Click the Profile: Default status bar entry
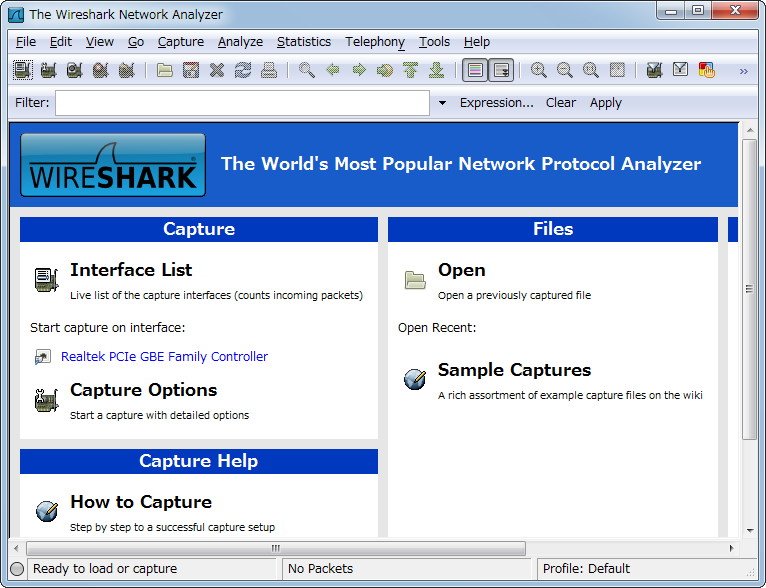Image resolution: width=766 pixels, height=588 pixels. [x=586, y=568]
